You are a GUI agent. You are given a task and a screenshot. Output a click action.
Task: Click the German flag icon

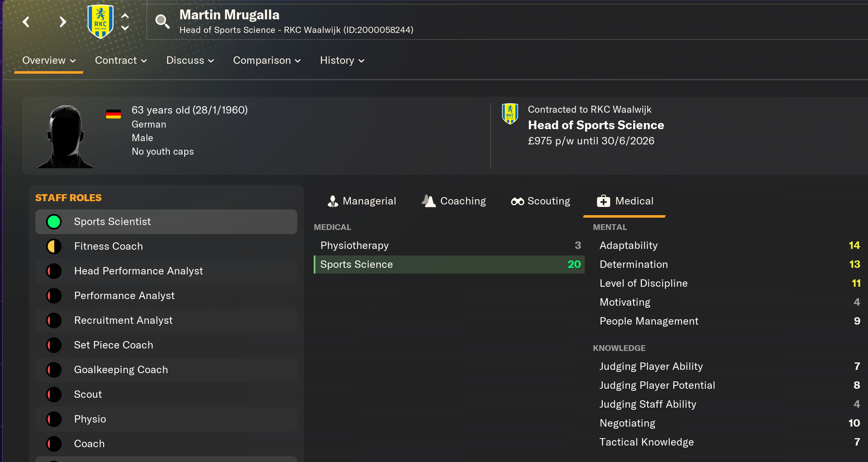113,114
